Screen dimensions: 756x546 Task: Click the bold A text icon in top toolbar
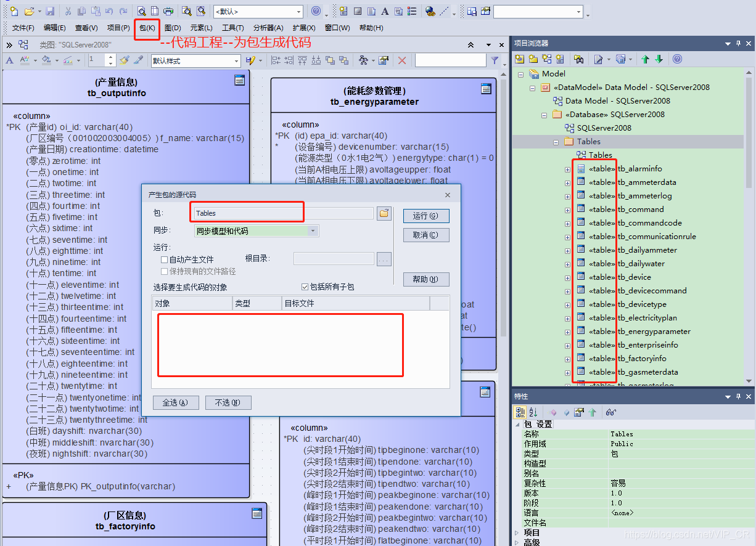pyautogui.click(x=385, y=11)
